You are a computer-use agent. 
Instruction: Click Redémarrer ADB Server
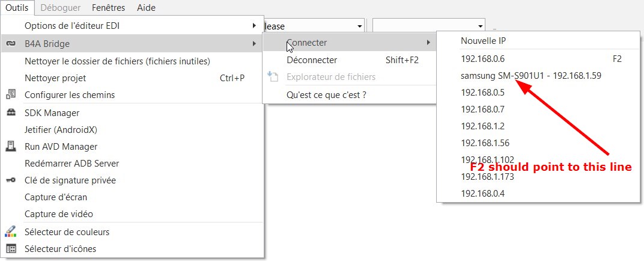pyautogui.click(x=71, y=164)
